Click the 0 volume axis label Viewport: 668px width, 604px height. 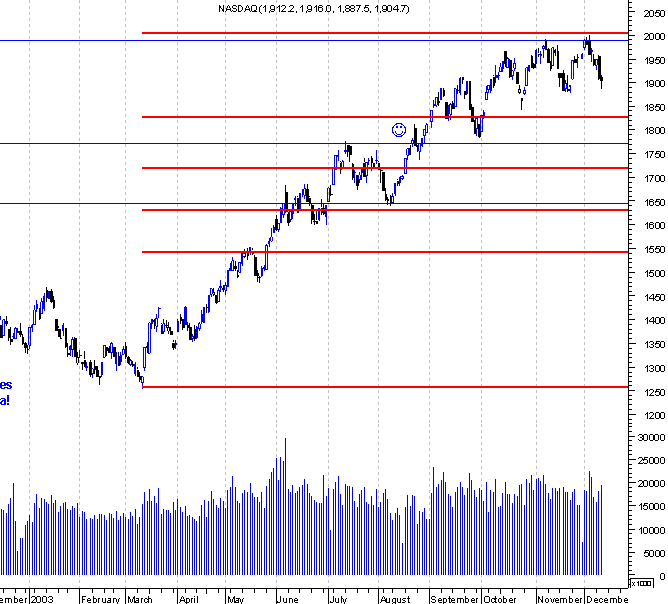point(662,576)
